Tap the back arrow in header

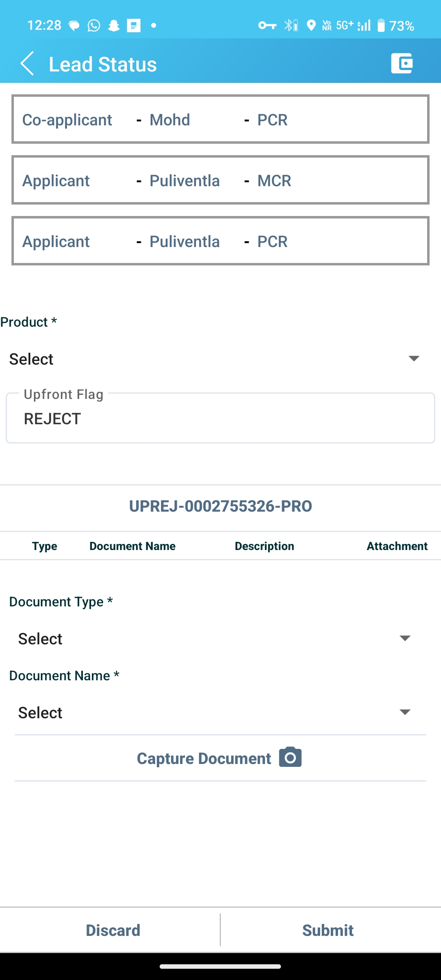coord(27,64)
